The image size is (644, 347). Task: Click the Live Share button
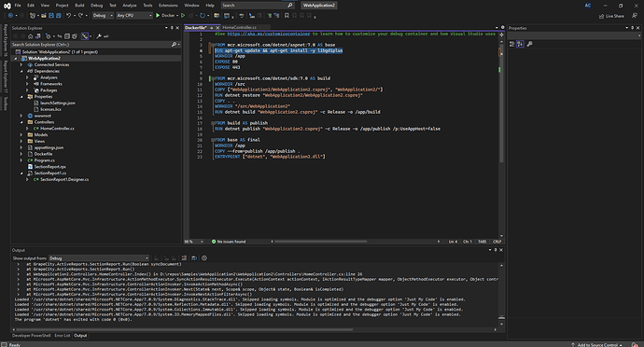tap(611, 16)
